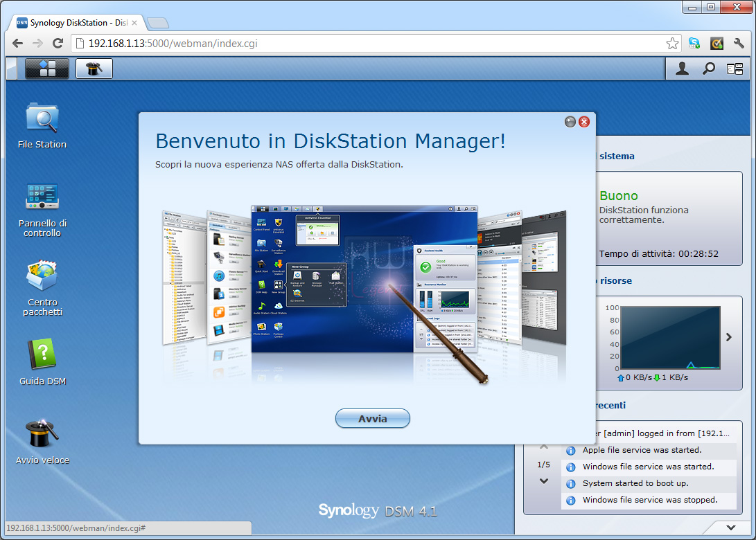Image resolution: width=756 pixels, height=540 pixels.
Task: Open the File Station desktop icon
Action: [42, 126]
